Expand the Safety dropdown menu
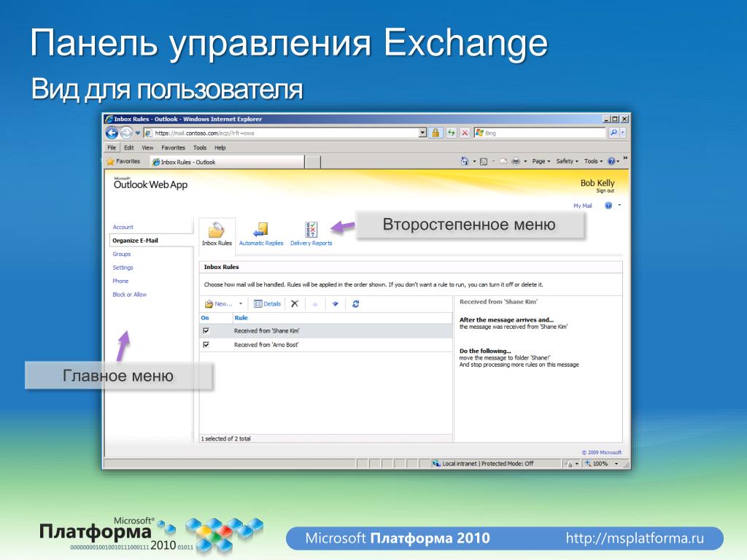747x560 pixels. pyautogui.click(x=567, y=161)
